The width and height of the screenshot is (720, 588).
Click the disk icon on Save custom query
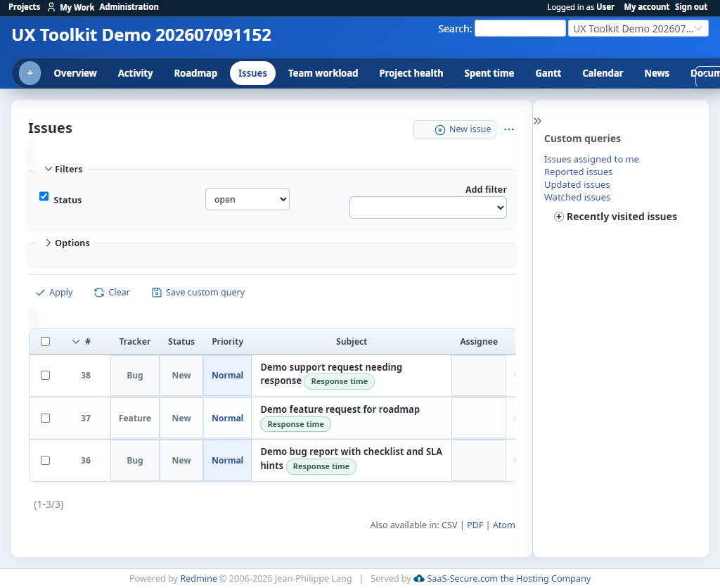point(157,293)
